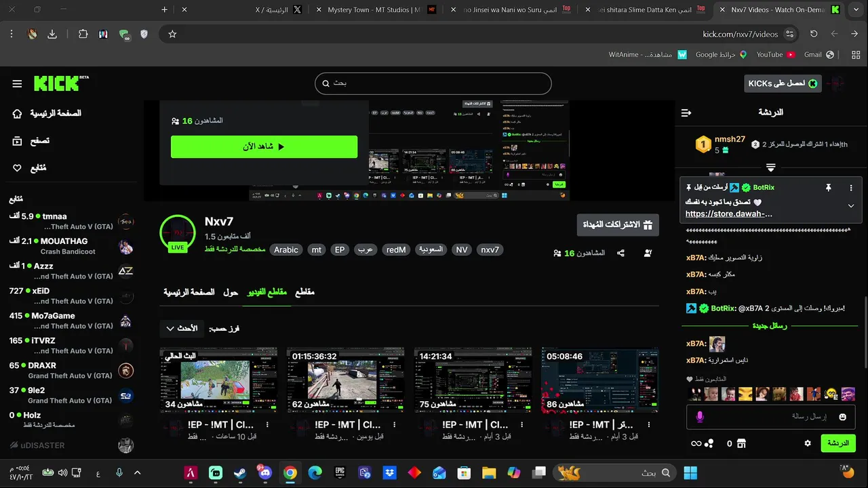Screen dimensions: 868x488
Task: Open the video thumbnail with duration 14:21:34
Action: tap(473, 380)
